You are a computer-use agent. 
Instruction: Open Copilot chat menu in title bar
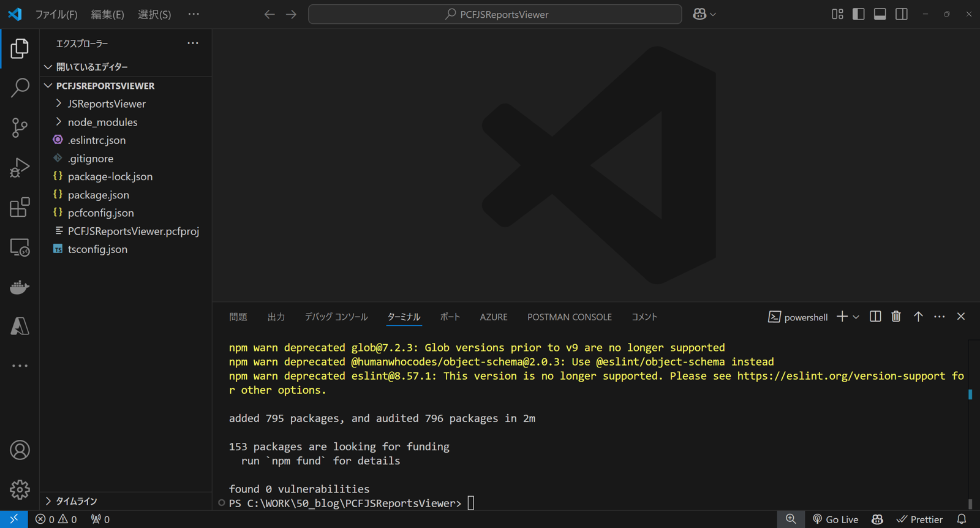[704, 14]
